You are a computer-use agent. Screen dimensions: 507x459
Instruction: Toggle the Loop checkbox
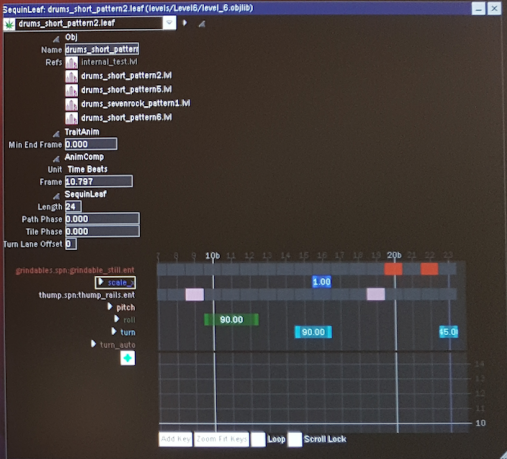258,439
